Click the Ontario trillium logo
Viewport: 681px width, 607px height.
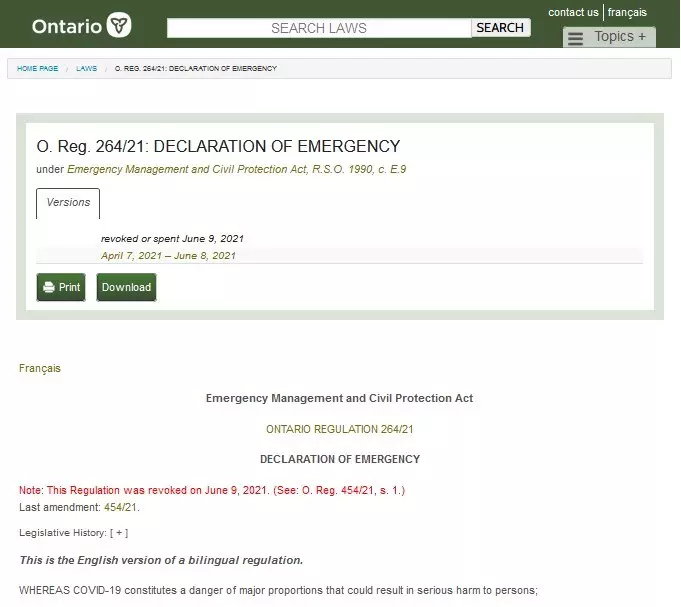[x=82, y=26]
